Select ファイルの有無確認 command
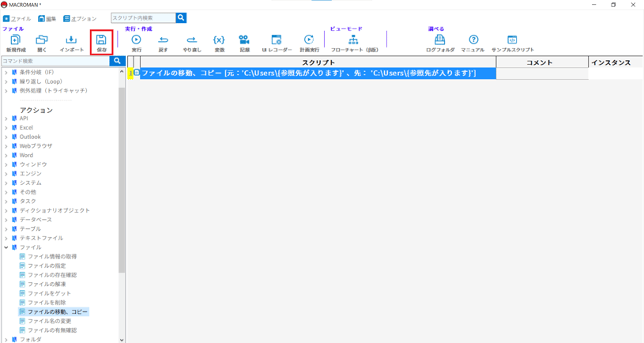 point(52,330)
